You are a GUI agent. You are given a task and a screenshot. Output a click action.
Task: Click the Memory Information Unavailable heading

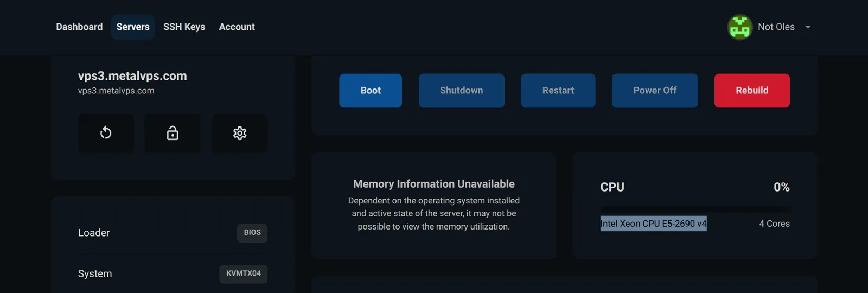(x=434, y=184)
